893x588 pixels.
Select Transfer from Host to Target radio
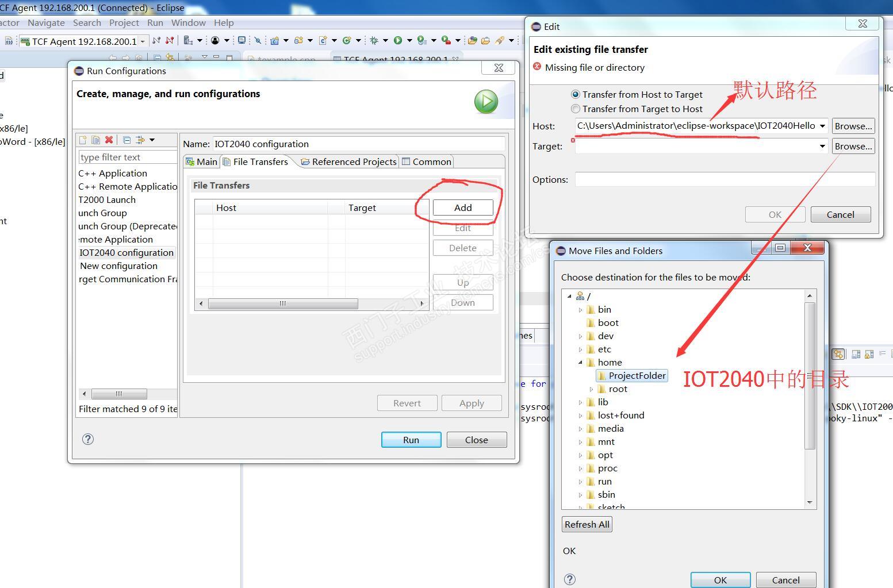(x=575, y=94)
